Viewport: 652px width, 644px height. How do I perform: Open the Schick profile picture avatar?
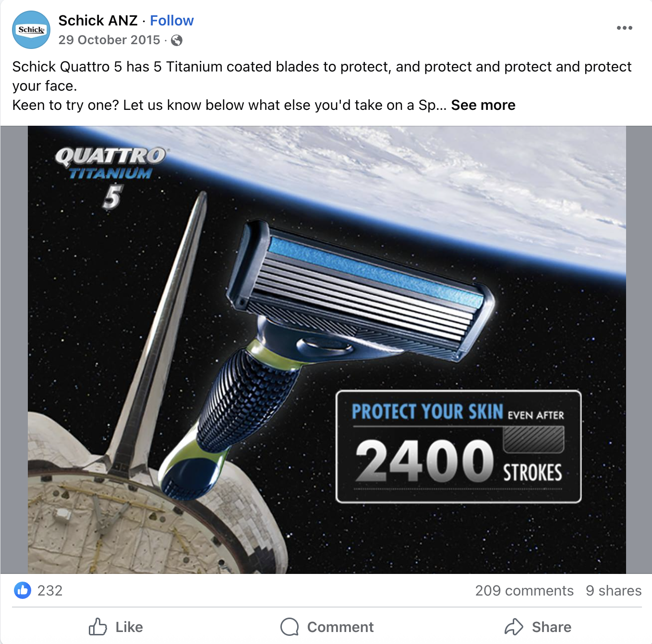click(x=31, y=30)
